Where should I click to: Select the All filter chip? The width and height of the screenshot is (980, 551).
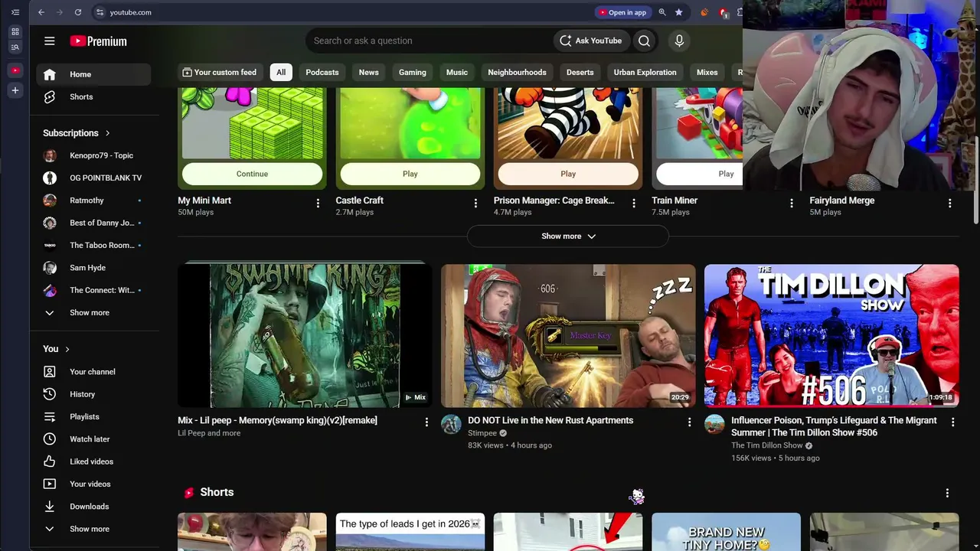click(281, 73)
